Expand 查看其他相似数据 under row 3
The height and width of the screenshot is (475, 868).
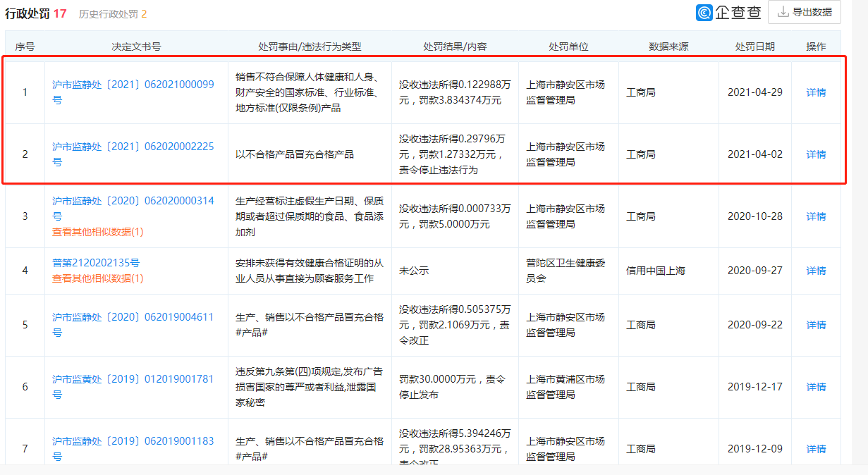click(97, 232)
